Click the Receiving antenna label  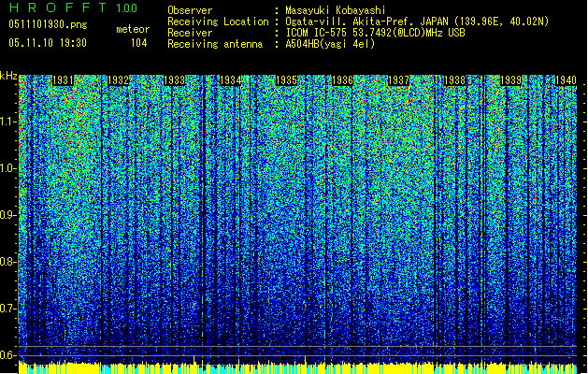pos(215,44)
